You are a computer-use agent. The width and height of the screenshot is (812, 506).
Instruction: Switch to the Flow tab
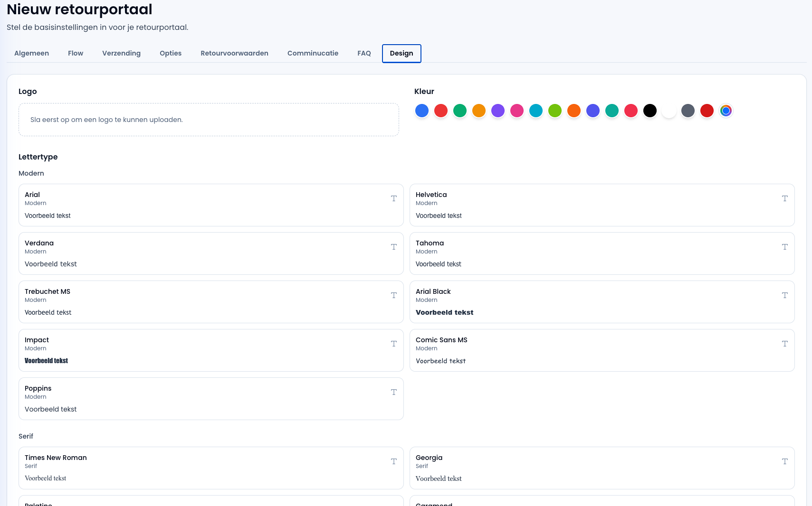pyautogui.click(x=76, y=53)
